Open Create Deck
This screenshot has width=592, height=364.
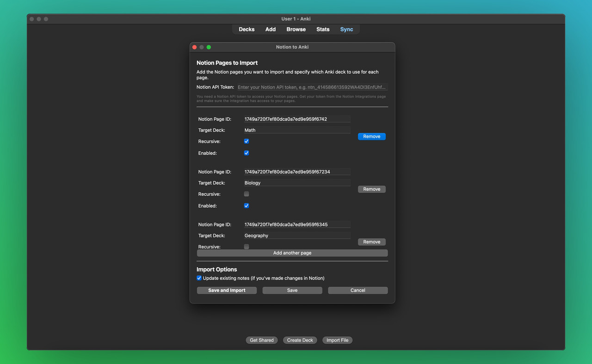point(300,340)
